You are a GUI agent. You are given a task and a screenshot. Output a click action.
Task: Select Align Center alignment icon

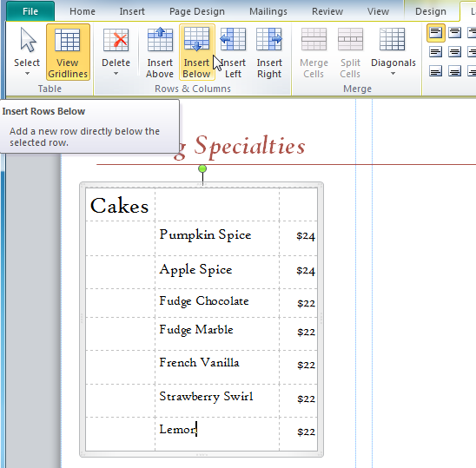coord(454,52)
